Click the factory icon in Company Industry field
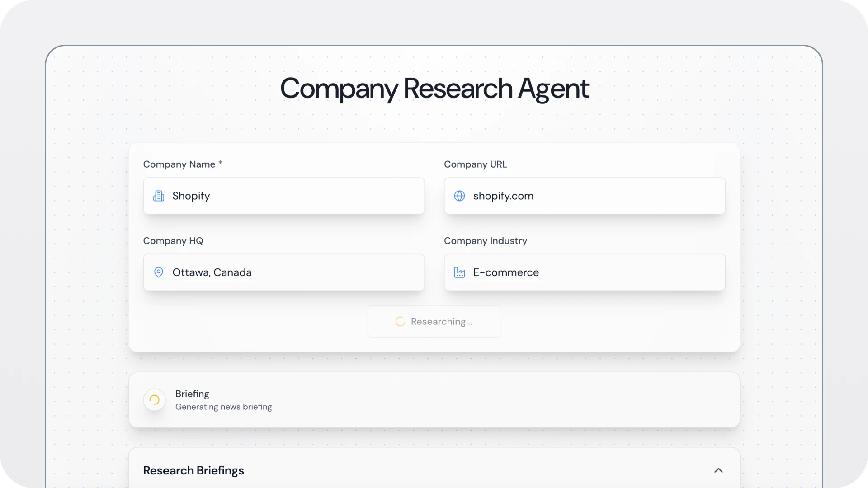This screenshot has width=868, height=488. click(459, 272)
